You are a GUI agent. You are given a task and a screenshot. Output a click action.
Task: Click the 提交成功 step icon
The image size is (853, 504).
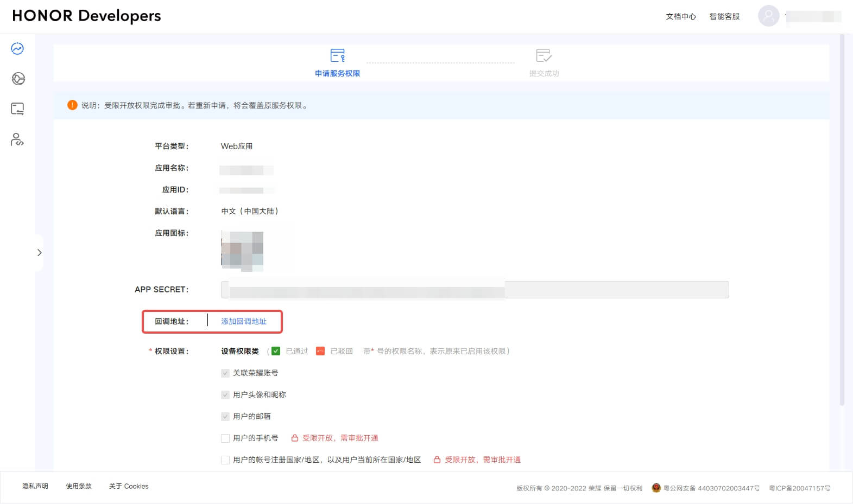544,55
